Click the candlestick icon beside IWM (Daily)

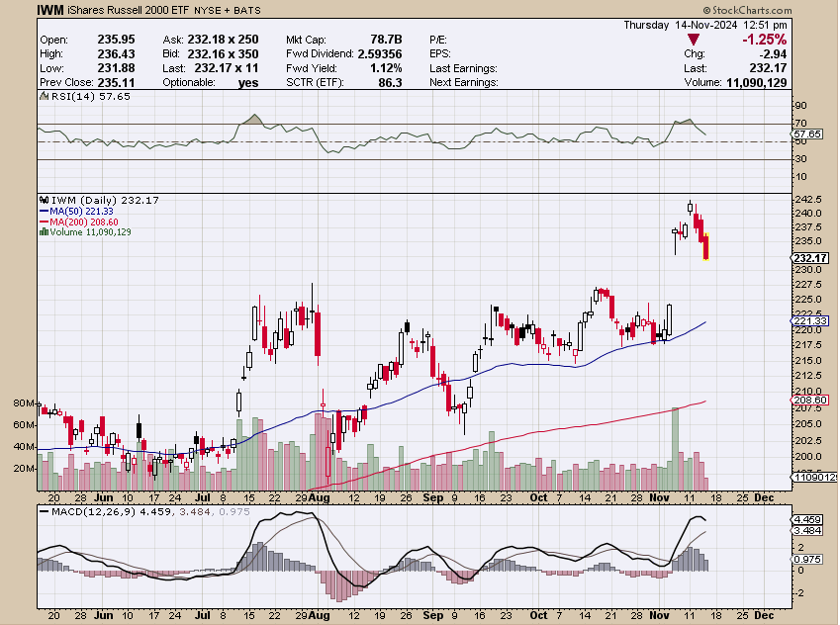point(45,201)
